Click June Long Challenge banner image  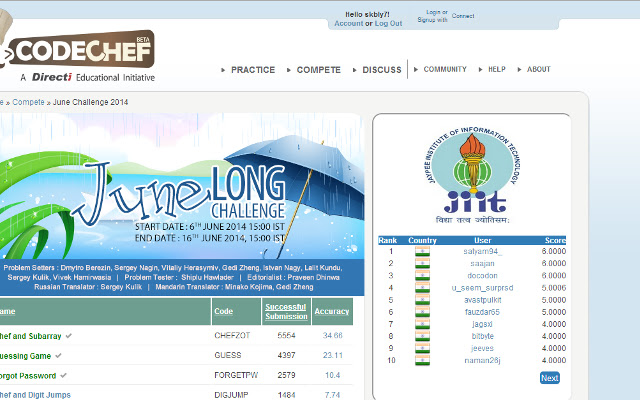(182, 186)
